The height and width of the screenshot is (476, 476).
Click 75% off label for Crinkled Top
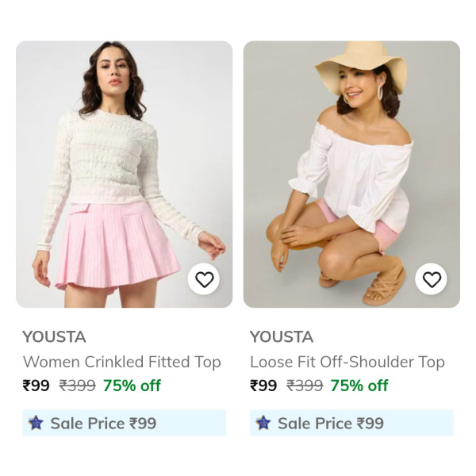[x=132, y=386]
